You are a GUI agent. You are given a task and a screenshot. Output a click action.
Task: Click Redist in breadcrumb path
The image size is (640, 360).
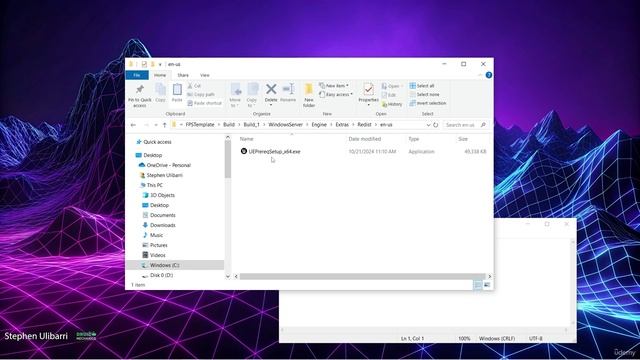click(364, 125)
